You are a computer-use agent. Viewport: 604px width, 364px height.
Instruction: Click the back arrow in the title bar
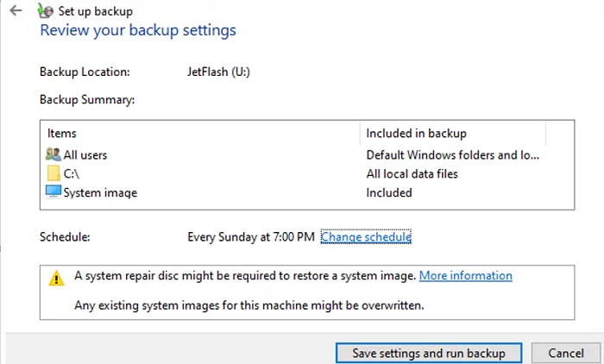(15, 12)
